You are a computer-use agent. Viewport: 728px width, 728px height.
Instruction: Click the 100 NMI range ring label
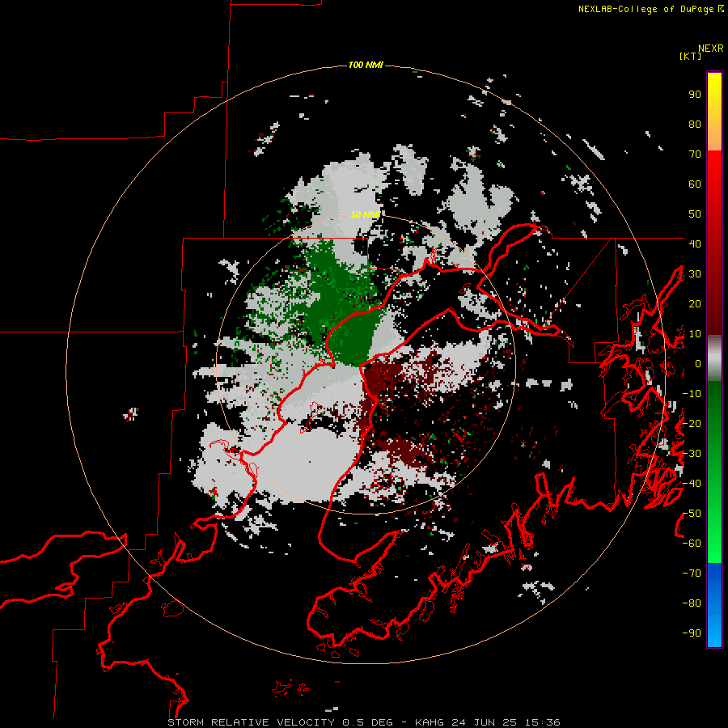[x=366, y=65]
